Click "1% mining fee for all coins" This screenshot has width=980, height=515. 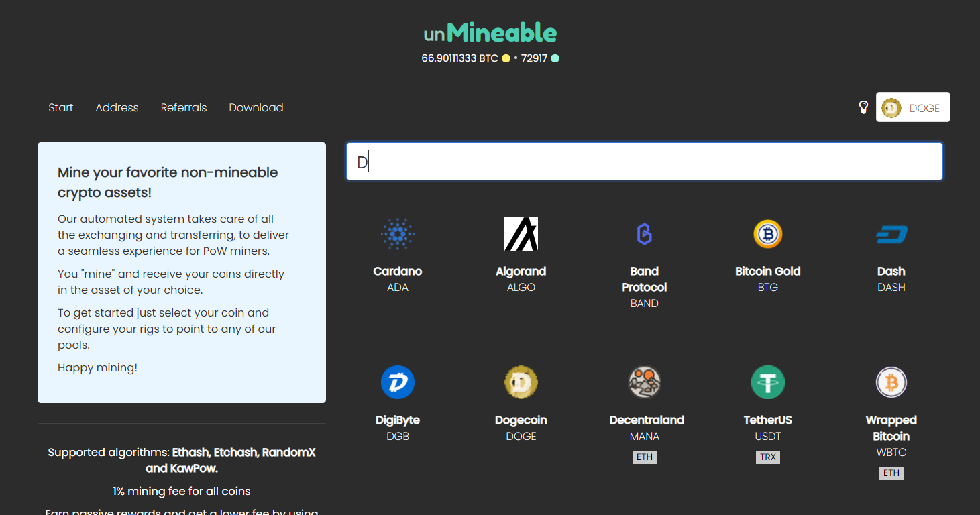[x=182, y=492]
